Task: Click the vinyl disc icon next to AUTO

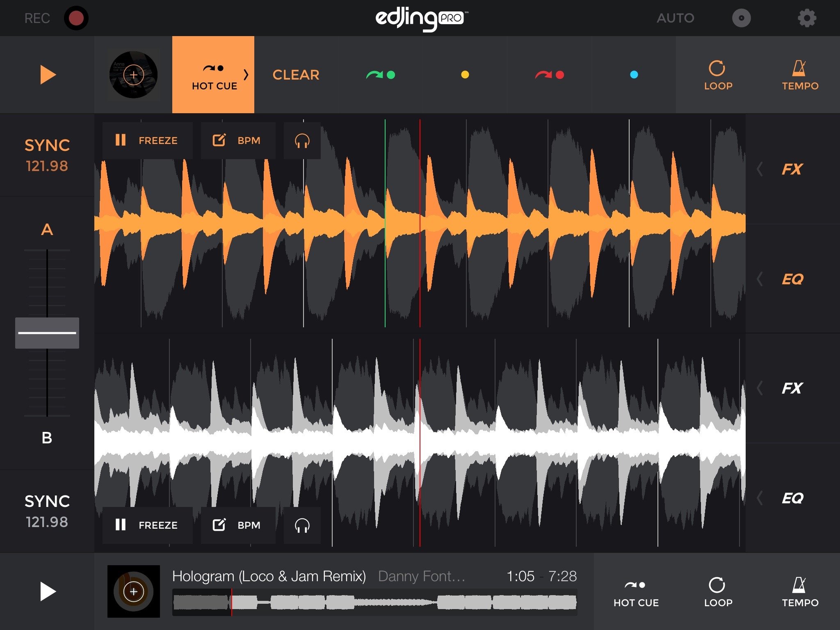Action: coord(741,18)
